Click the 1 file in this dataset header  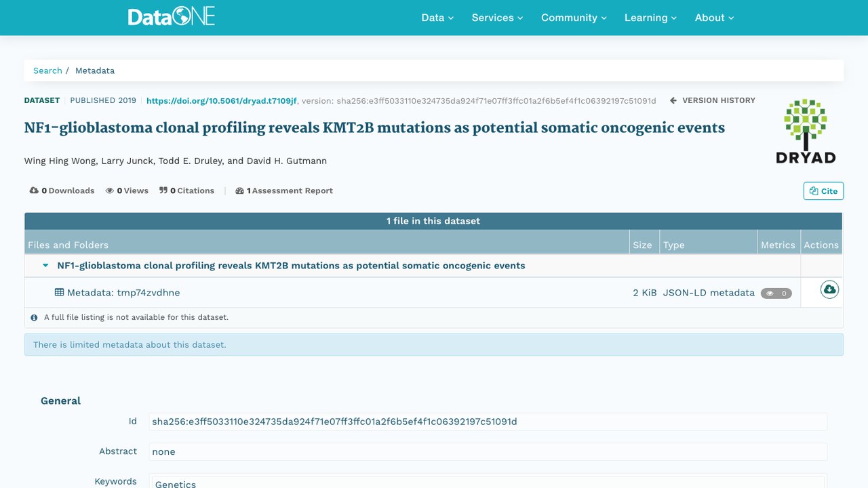[433, 221]
